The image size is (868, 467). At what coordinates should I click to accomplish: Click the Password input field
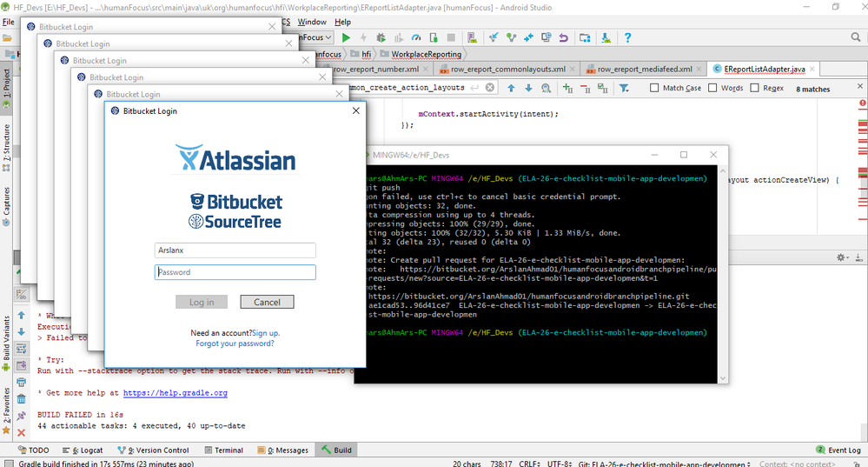[x=235, y=272]
